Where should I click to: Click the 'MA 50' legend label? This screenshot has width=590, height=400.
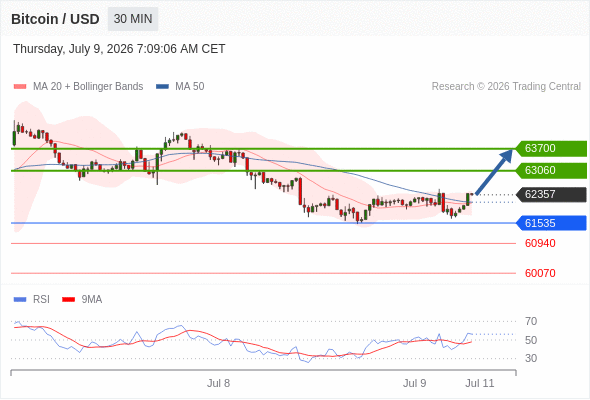pos(190,87)
